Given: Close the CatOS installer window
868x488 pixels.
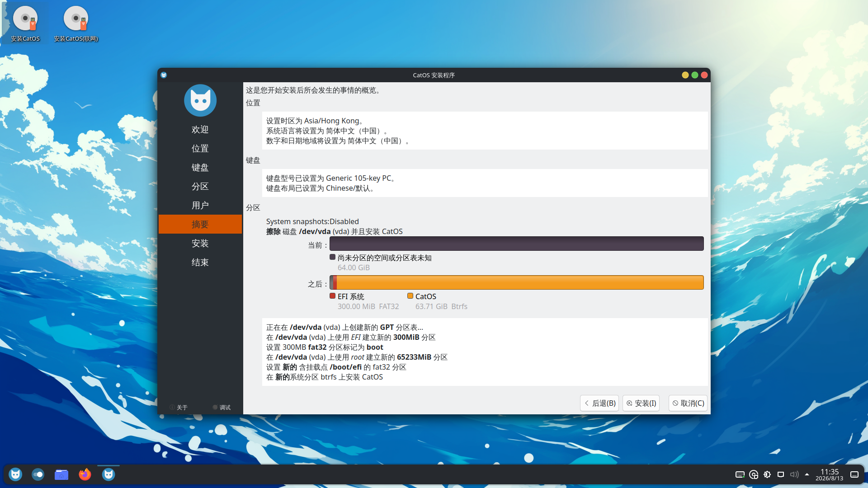Looking at the screenshot, I should (x=704, y=75).
